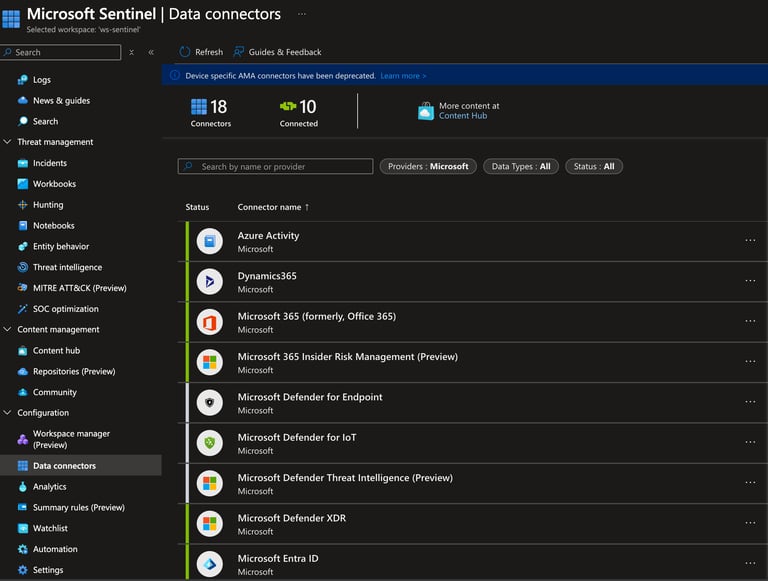Open News & guides cloud icon
This screenshot has height=581, width=768.
click(x=23, y=100)
